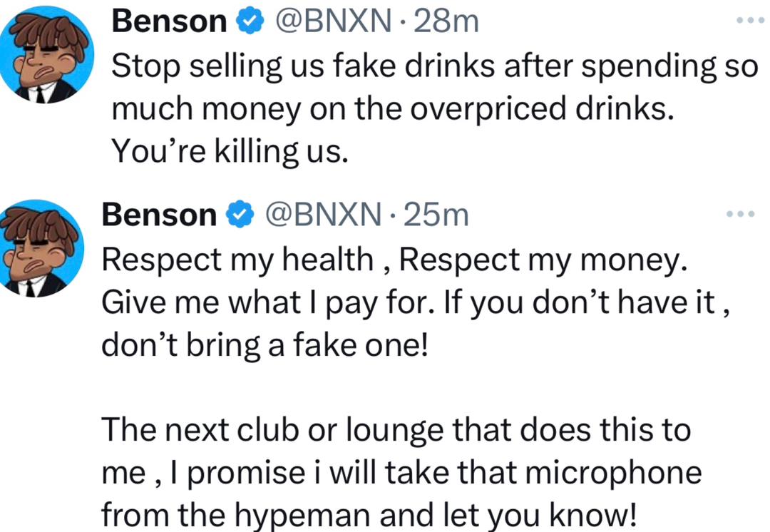This screenshot has height=532, width=770.
Task: Click the 28m timestamp
Action: [x=446, y=22]
